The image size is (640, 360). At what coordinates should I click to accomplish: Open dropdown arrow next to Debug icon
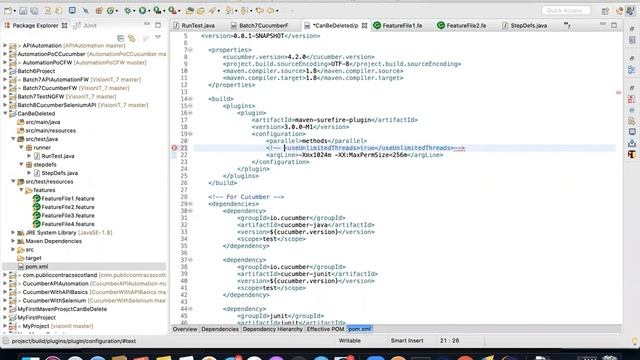click(x=134, y=11)
